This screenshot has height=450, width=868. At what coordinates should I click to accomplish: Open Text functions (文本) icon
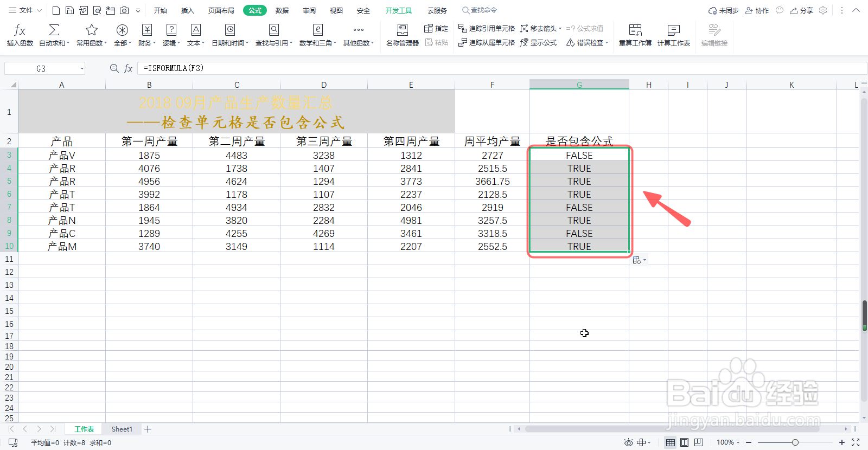pyautogui.click(x=196, y=30)
